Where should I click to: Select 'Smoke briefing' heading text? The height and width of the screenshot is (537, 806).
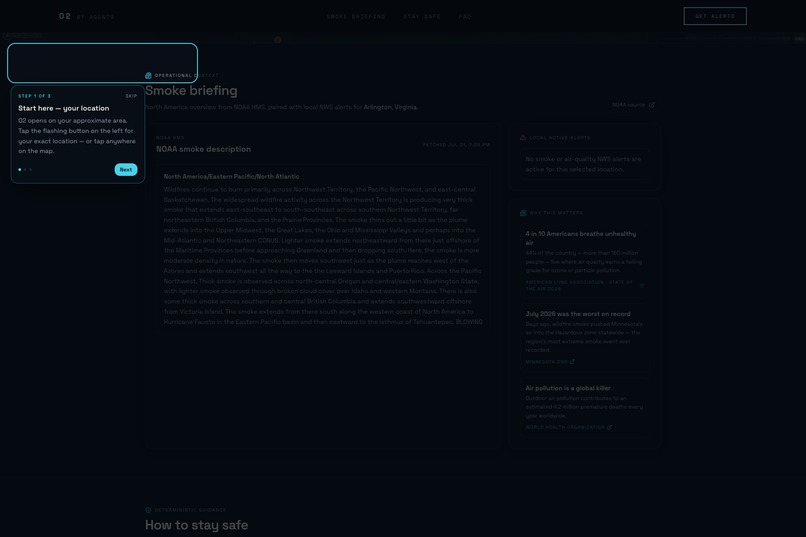tap(191, 90)
